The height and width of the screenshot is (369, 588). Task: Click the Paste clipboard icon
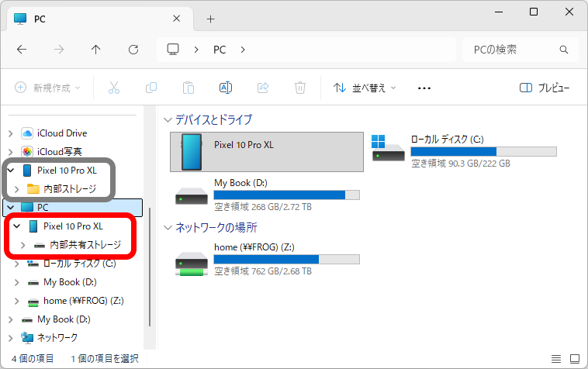(189, 88)
